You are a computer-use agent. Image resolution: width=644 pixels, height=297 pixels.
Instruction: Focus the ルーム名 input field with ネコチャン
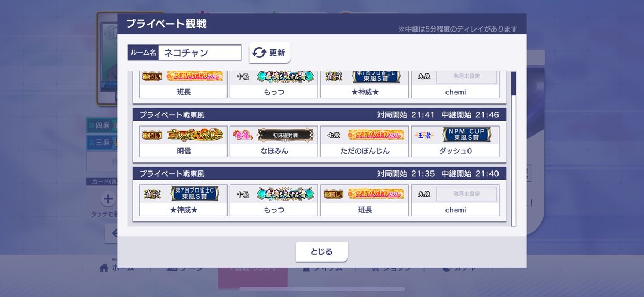click(200, 53)
